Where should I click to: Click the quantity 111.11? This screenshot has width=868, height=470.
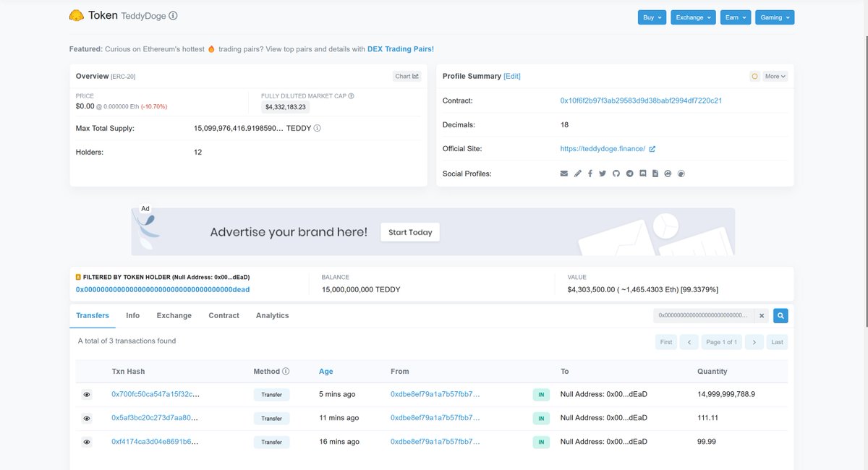pos(709,418)
